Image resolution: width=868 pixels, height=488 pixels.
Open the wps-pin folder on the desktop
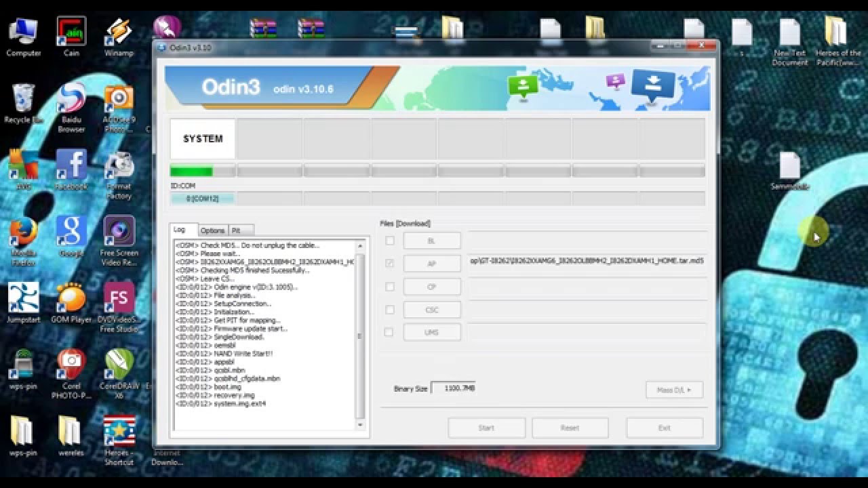click(x=23, y=436)
